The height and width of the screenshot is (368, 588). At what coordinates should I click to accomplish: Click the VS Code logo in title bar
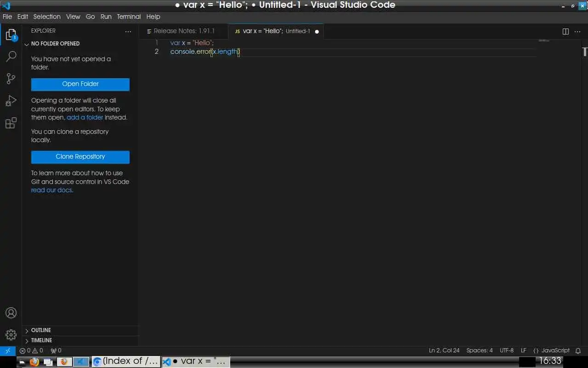6,6
